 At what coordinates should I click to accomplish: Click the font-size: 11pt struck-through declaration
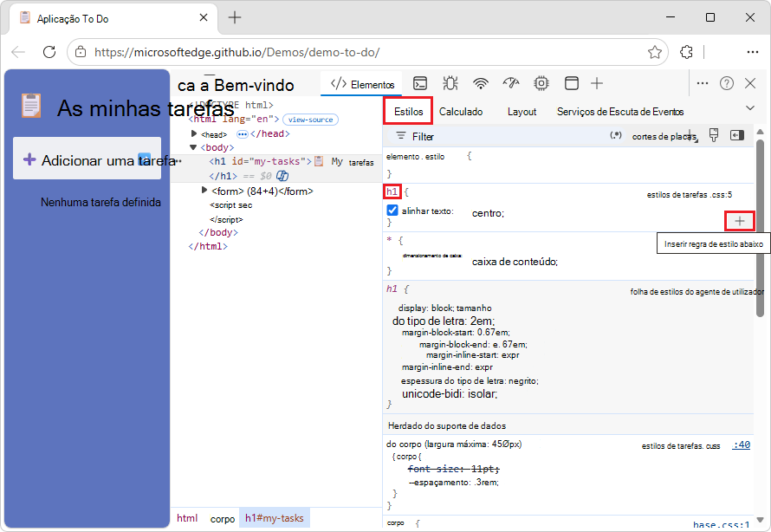tap(454, 469)
